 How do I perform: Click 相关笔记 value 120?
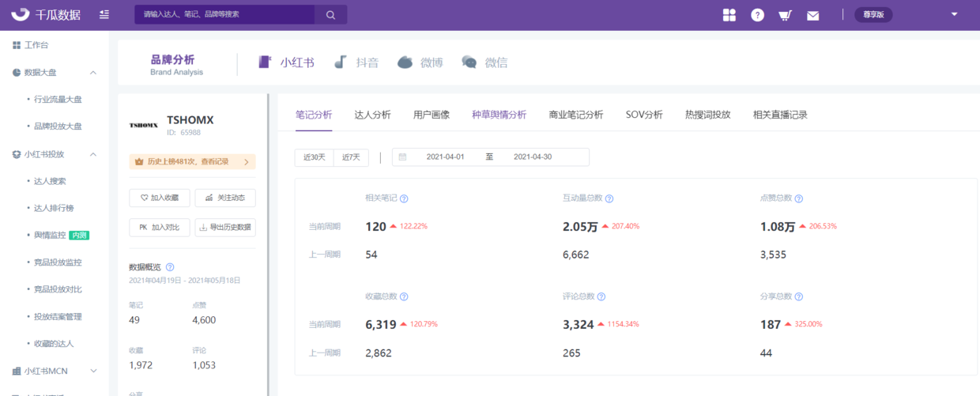click(x=375, y=227)
